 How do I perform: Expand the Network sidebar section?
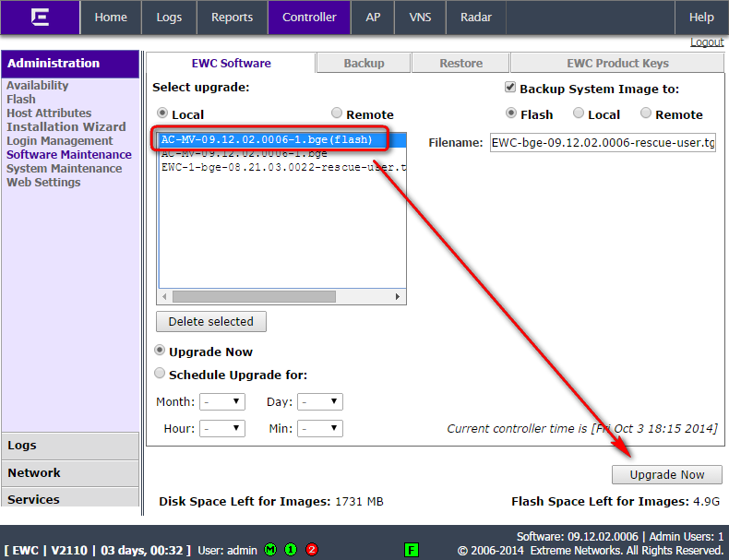click(70, 473)
